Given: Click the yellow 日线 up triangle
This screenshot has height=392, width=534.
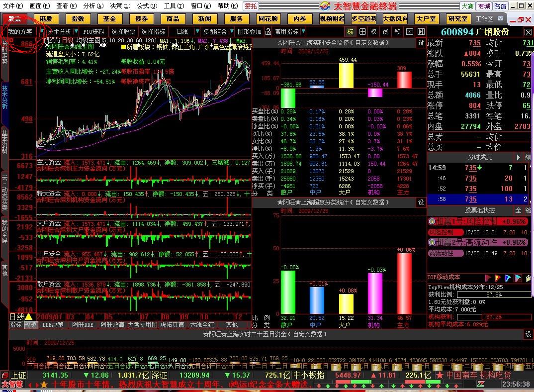Looking at the screenshot, I should [29, 317].
